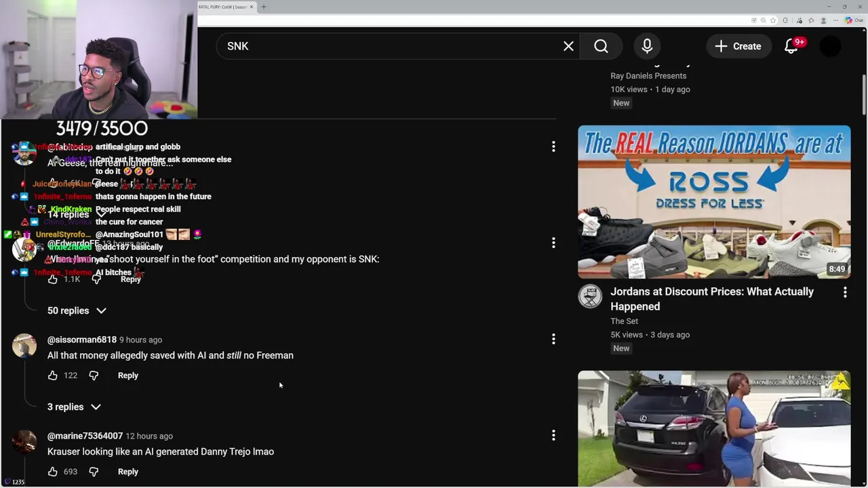868x488 pixels.
Task: Open options menu for the Geese comment
Action: point(553,146)
